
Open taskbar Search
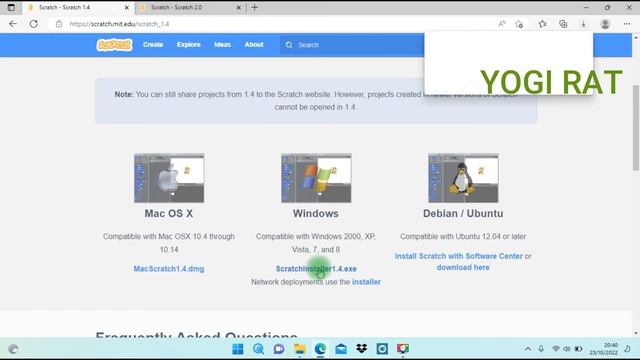[x=258, y=349]
